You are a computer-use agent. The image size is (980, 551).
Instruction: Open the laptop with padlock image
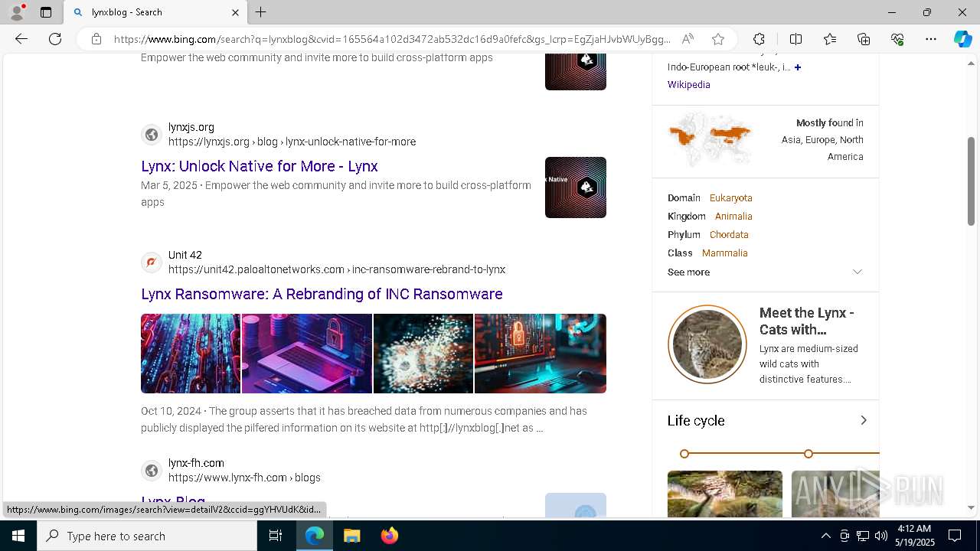pyautogui.click(x=307, y=354)
